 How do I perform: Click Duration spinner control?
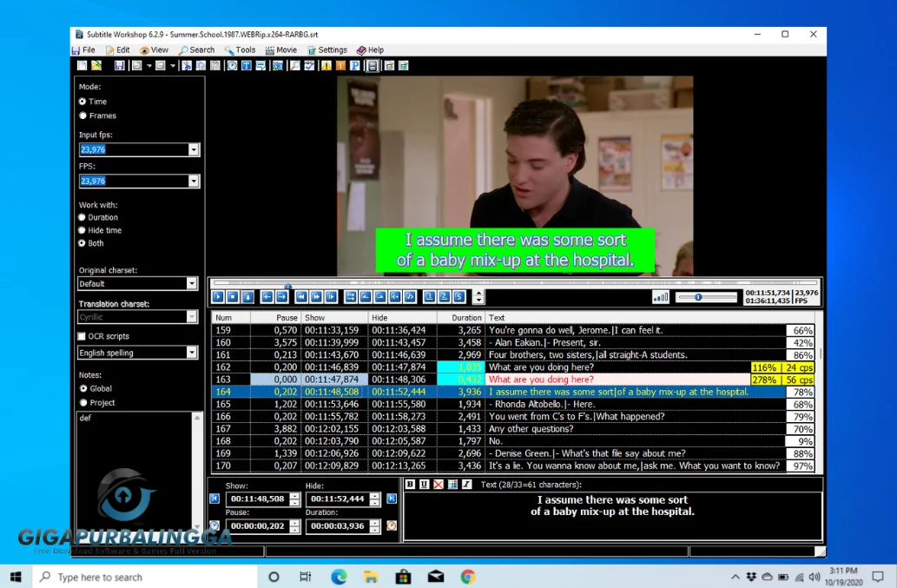pos(375,526)
